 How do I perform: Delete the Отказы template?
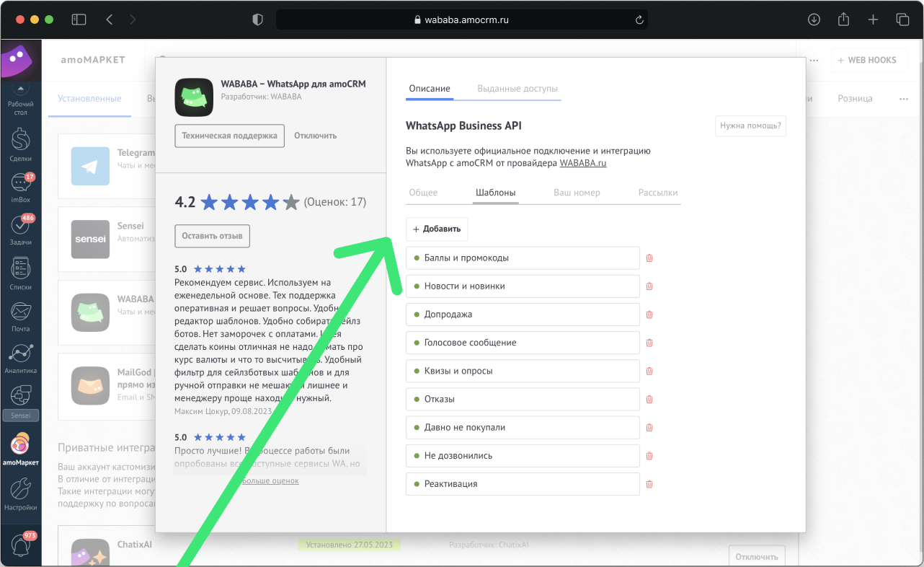tap(649, 399)
